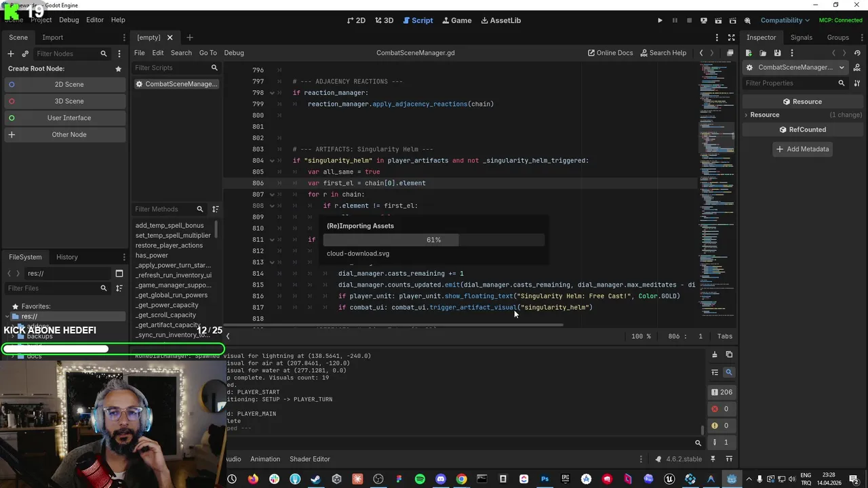The height and width of the screenshot is (488, 868).
Task: Open FileSystem dock three-dot options menu
Action: (124, 257)
